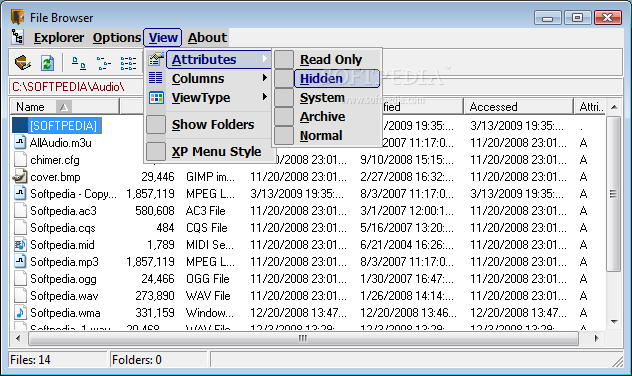
Task: Select the [SOFTPEDIA] parent folder entry
Action: [x=64, y=126]
